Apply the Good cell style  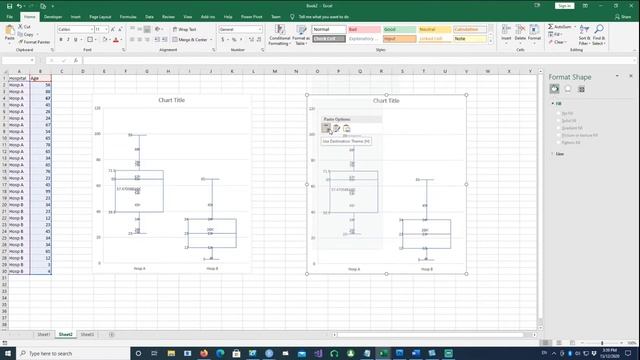[400, 29]
